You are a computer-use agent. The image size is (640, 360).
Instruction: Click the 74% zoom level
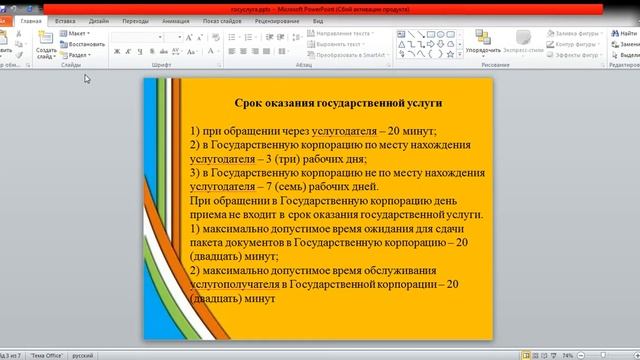(567, 356)
